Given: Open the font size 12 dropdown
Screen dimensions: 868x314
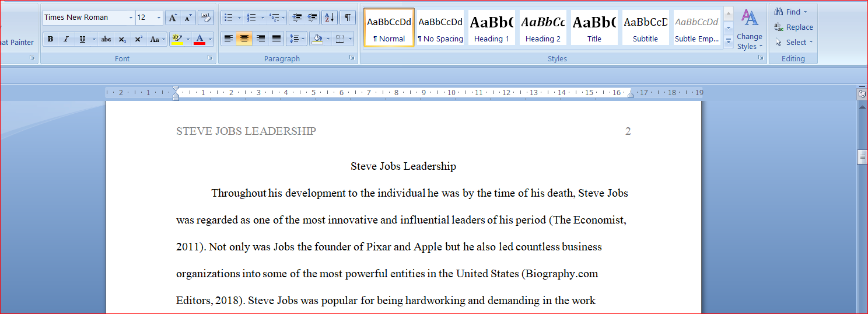Looking at the screenshot, I should pos(159,18).
